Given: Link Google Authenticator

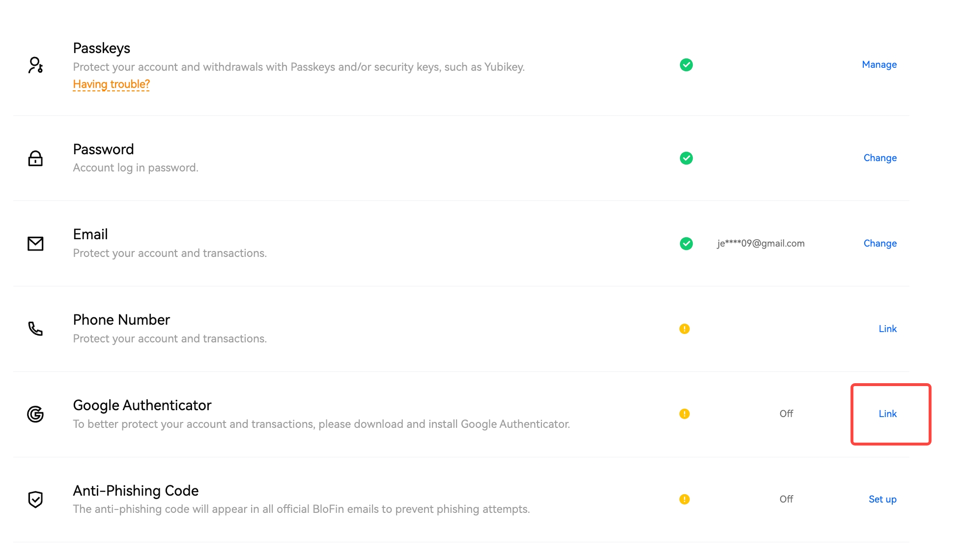Looking at the screenshot, I should click(888, 414).
